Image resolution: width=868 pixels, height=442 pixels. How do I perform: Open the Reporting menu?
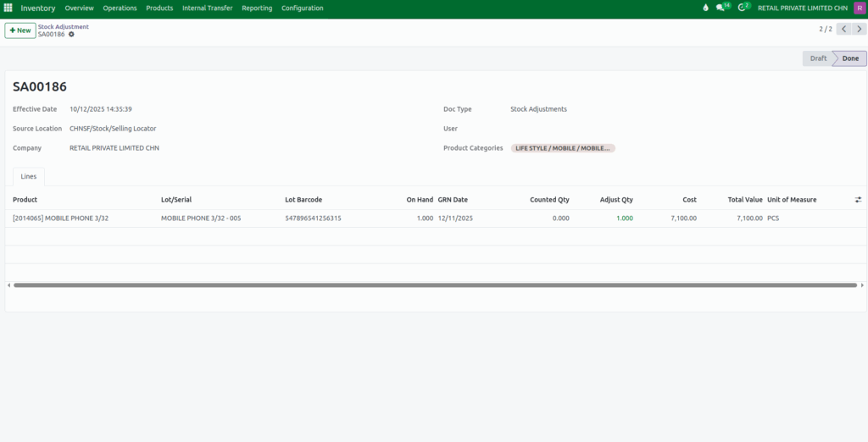[257, 8]
